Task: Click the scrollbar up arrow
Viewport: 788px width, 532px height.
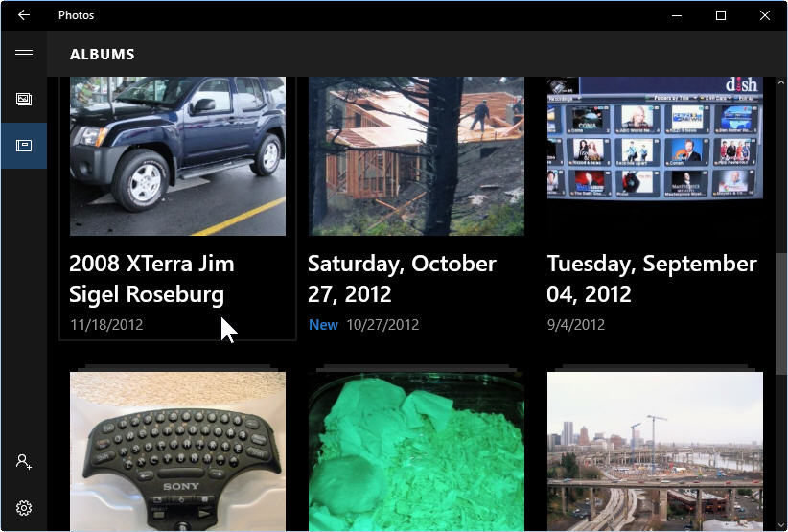Action: (780, 84)
